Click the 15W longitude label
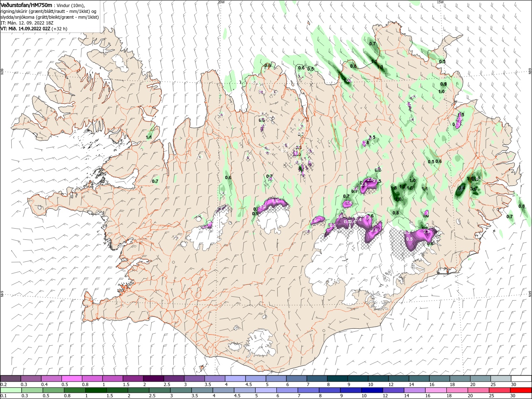Viewport: 532px width, 399px height. tap(440, 2)
